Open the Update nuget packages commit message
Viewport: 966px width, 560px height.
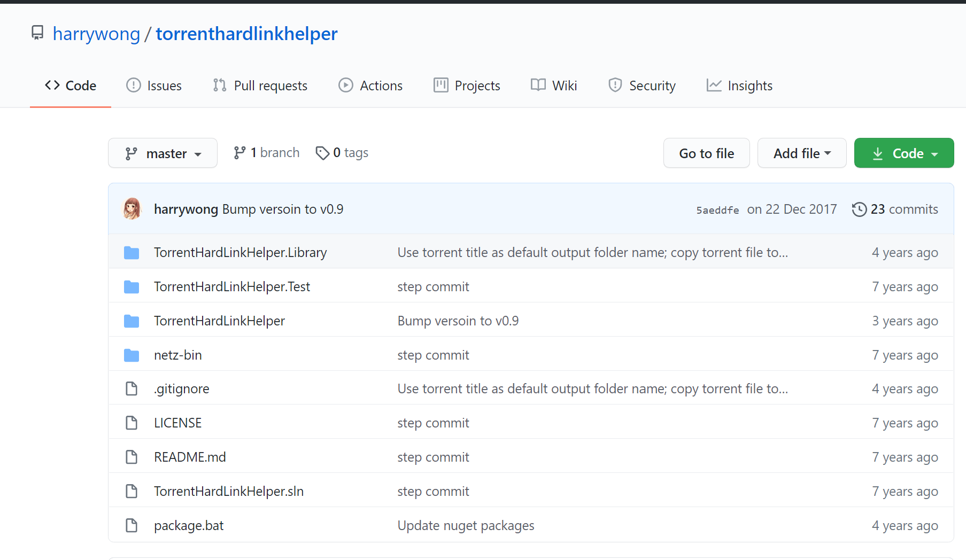click(466, 526)
